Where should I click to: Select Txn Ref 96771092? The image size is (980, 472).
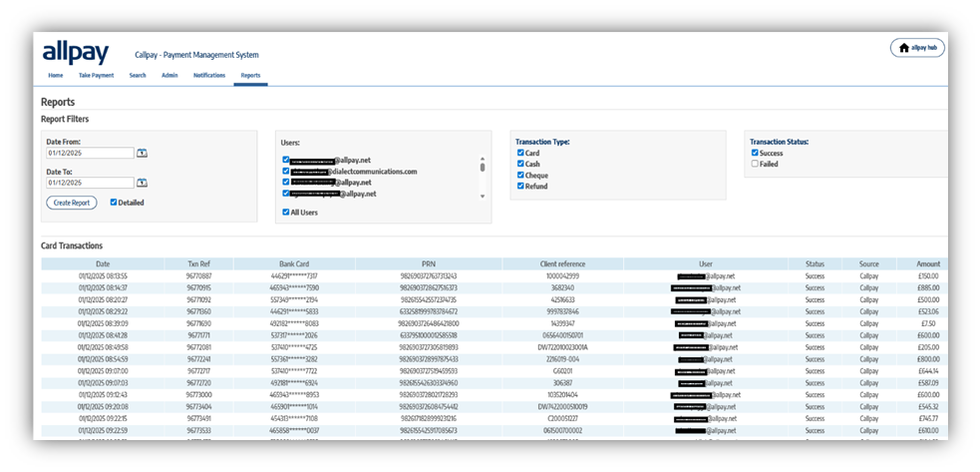[198, 299]
